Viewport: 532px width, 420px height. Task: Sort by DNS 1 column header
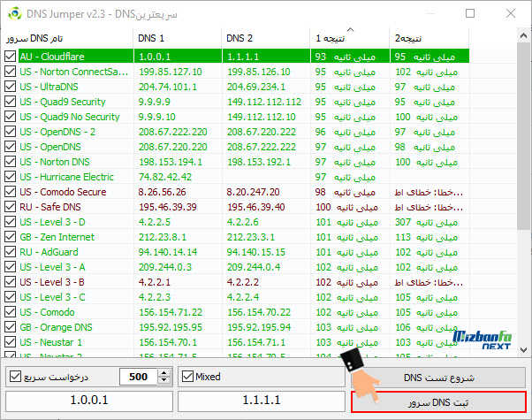(x=178, y=38)
